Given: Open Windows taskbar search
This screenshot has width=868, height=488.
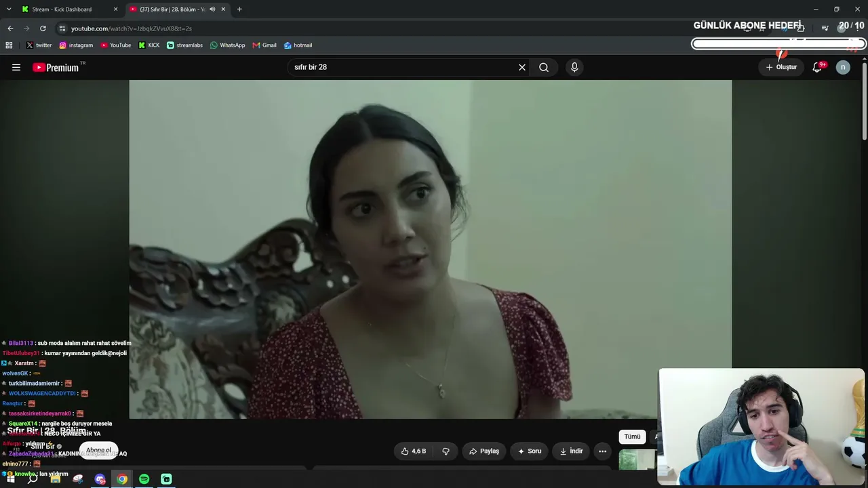Looking at the screenshot, I should 33,479.
